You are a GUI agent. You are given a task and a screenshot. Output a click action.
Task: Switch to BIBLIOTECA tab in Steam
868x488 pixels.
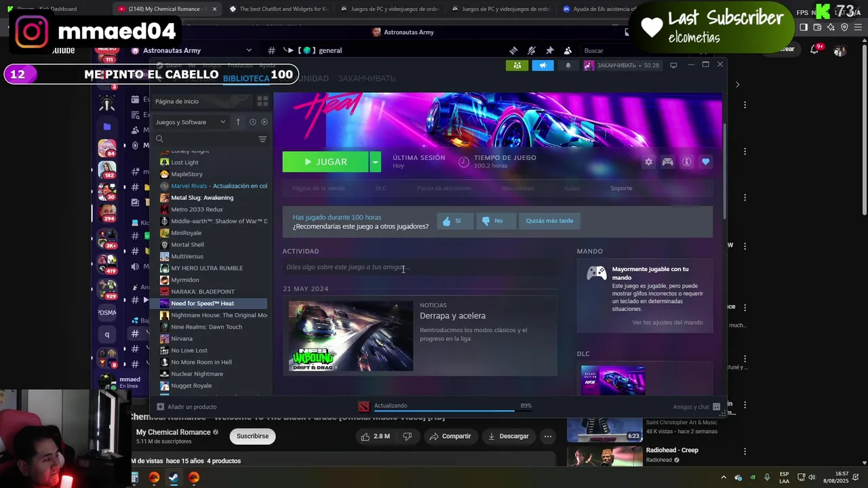pyautogui.click(x=246, y=79)
